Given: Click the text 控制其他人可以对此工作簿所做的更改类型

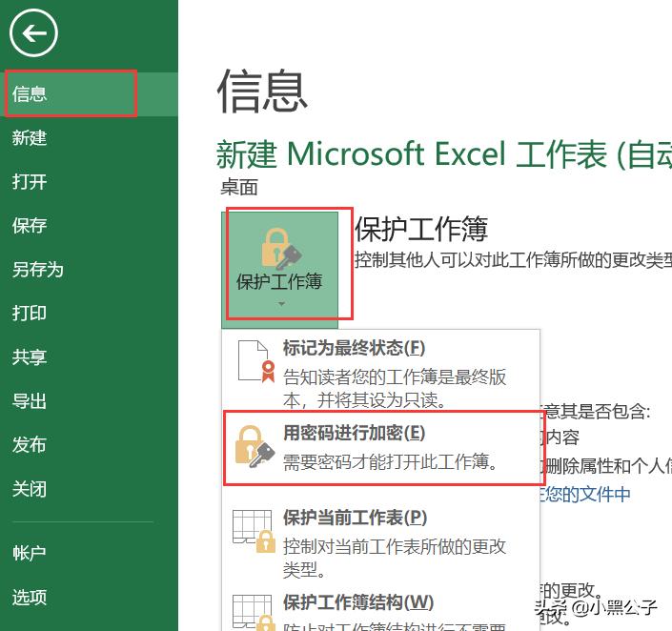Looking at the screenshot, I should click(x=514, y=260).
